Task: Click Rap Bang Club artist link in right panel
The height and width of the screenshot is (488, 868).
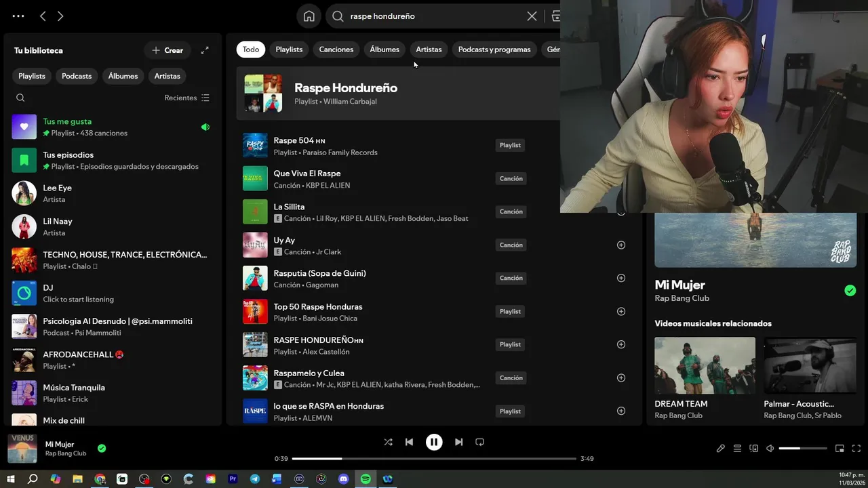Action: [x=682, y=298]
